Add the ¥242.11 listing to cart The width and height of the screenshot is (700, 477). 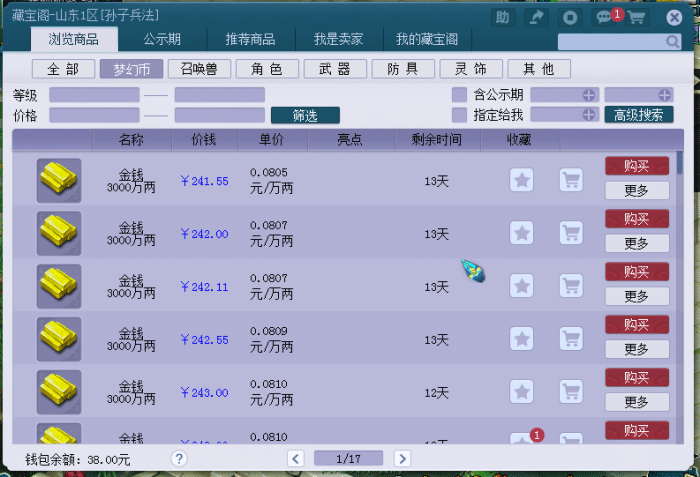click(571, 286)
